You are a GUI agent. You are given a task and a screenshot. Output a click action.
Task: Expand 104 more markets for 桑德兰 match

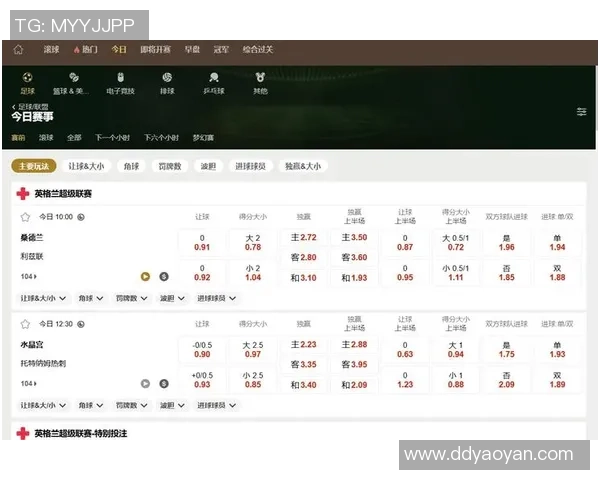pos(29,276)
